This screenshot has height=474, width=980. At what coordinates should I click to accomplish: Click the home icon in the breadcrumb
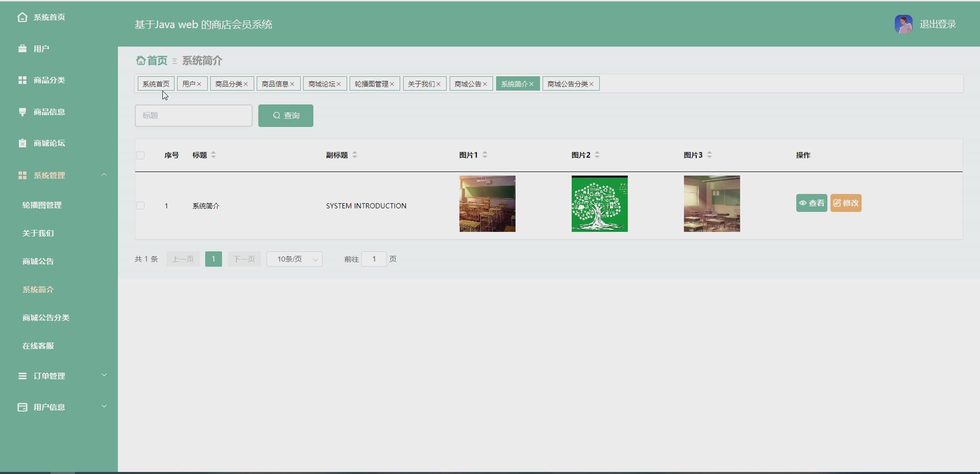pyautogui.click(x=141, y=60)
